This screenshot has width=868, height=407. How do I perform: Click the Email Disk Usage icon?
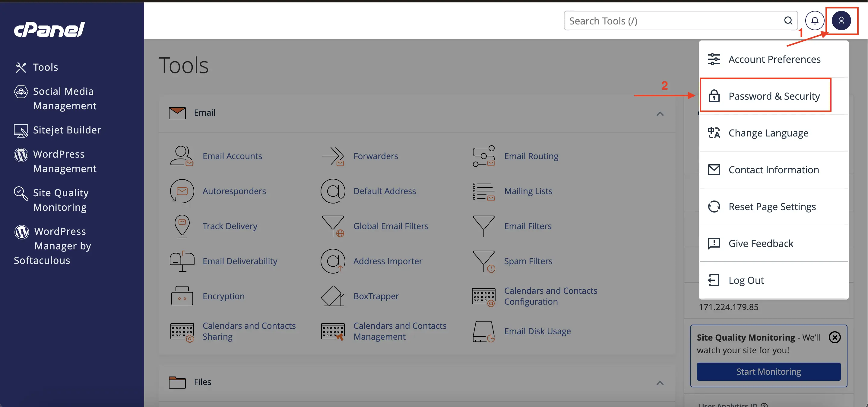pyautogui.click(x=483, y=332)
